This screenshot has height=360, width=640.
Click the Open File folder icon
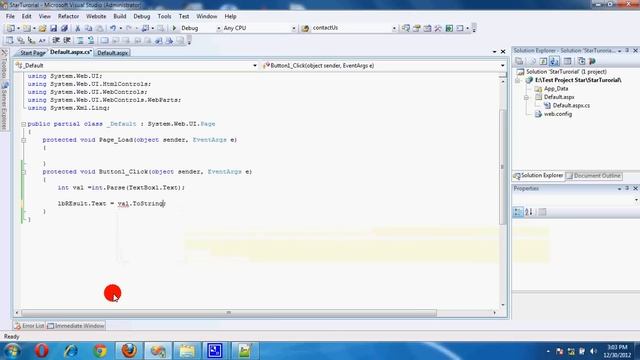[42, 28]
